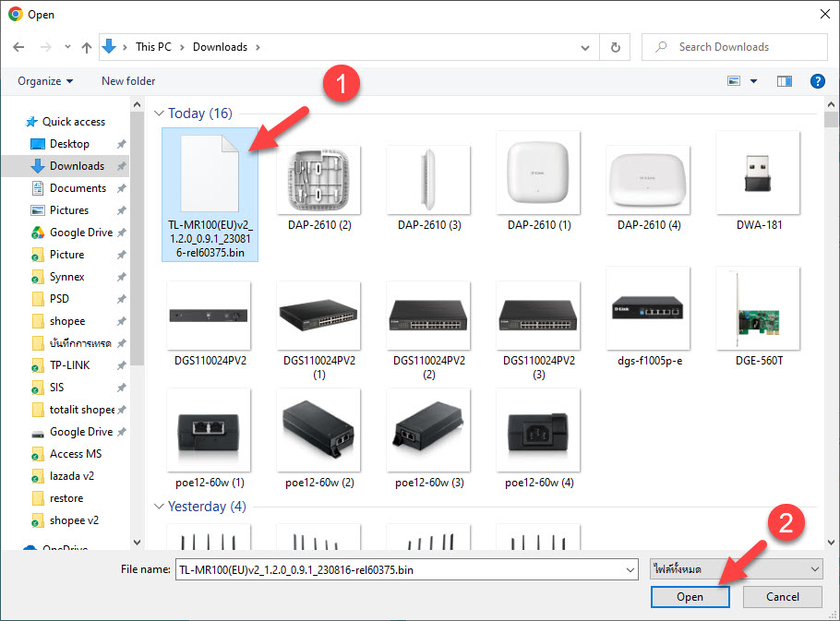Screen dimensions: 840x621
Task: Click the Open button
Action: click(690, 597)
